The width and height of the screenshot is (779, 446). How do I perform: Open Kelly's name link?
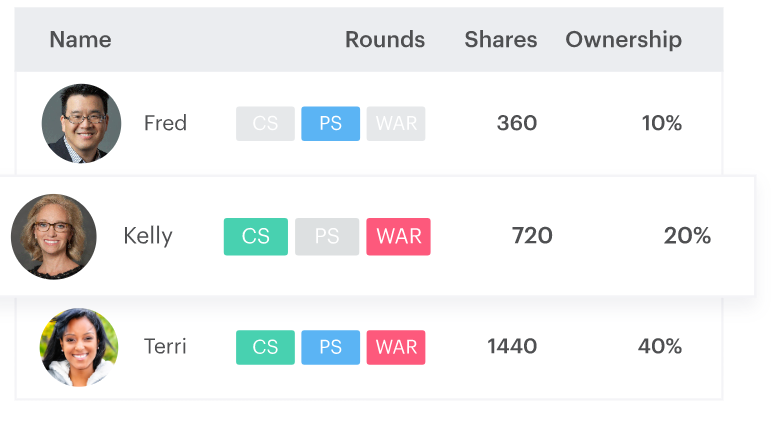coord(148,236)
